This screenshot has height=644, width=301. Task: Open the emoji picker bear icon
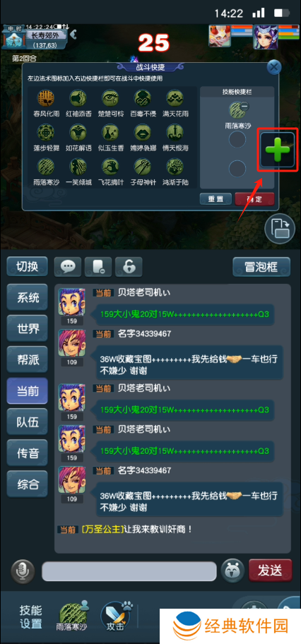[232, 570]
